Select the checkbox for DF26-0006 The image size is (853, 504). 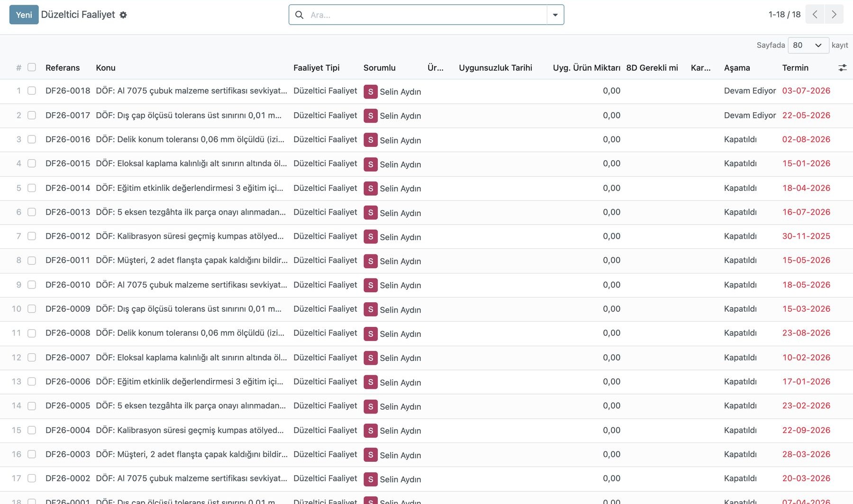(x=32, y=381)
